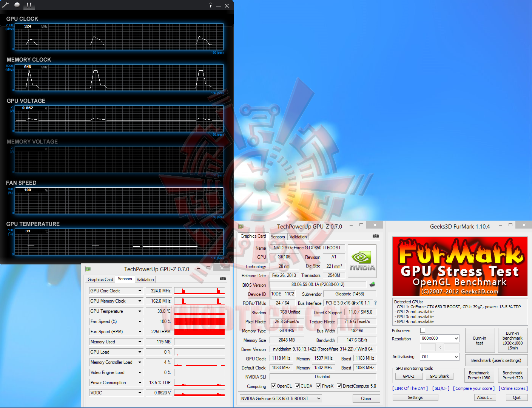This screenshot has width=532, height=408.
Task: Expand the Fan Speed (RPM) sensor dropdown
Action: coord(140,332)
